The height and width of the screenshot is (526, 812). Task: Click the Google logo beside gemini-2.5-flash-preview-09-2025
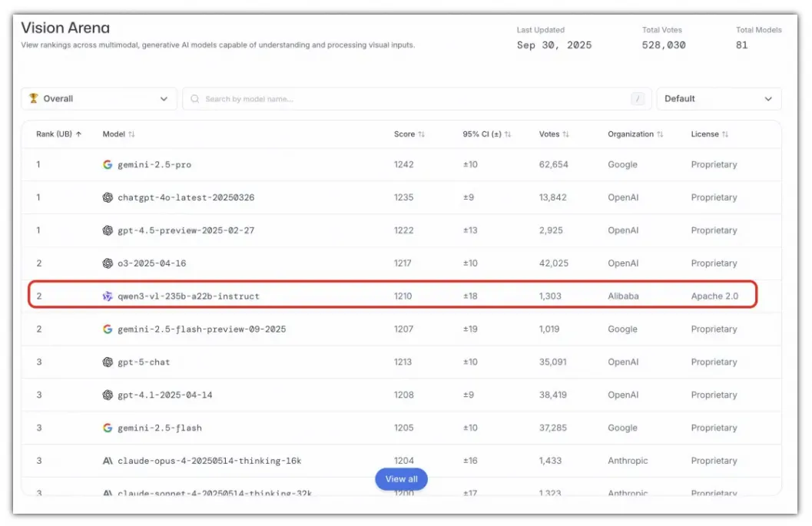[x=108, y=329]
